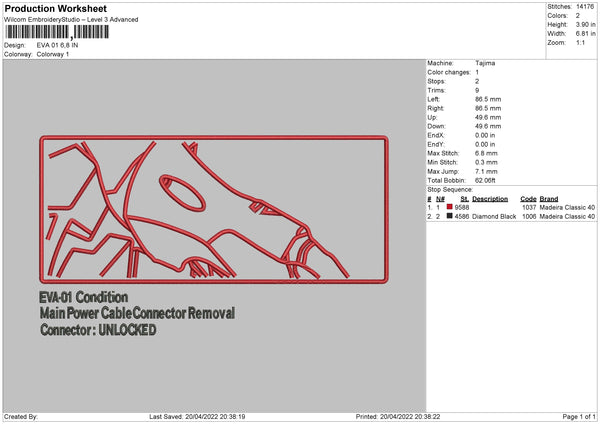The image size is (600, 424).
Task: Click the 'Stops:' label
Action: point(436,82)
